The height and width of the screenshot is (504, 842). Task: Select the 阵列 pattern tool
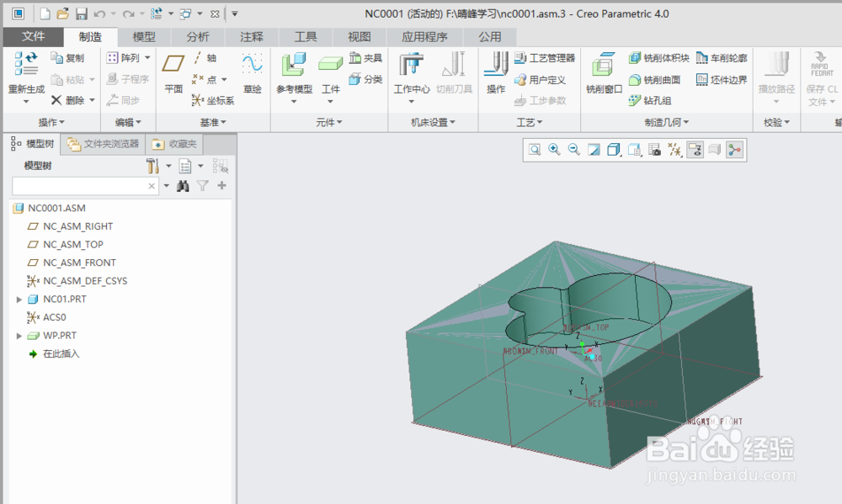[124, 58]
